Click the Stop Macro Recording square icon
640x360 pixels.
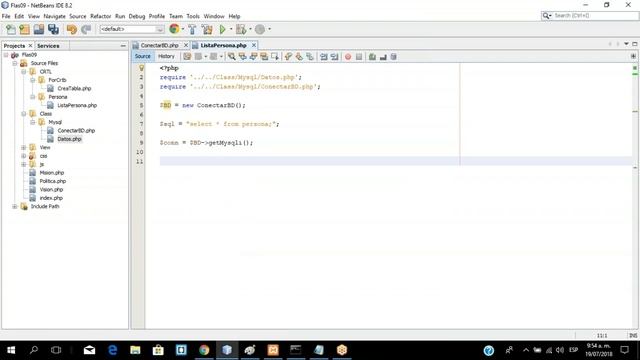(359, 57)
